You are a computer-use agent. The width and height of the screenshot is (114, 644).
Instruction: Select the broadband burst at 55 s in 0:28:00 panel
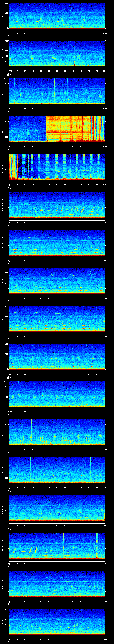click(x=97, y=544)
